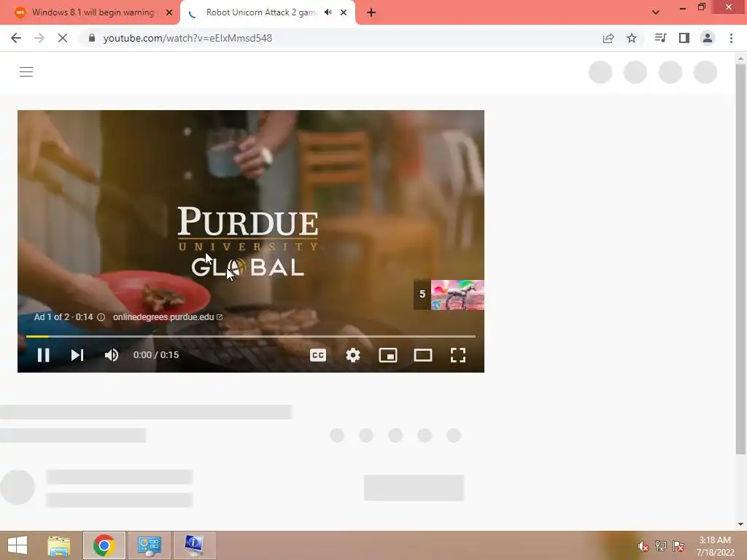Click Chrome taskbar icon
The image size is (747, 560).
click(x=104, y=545)
